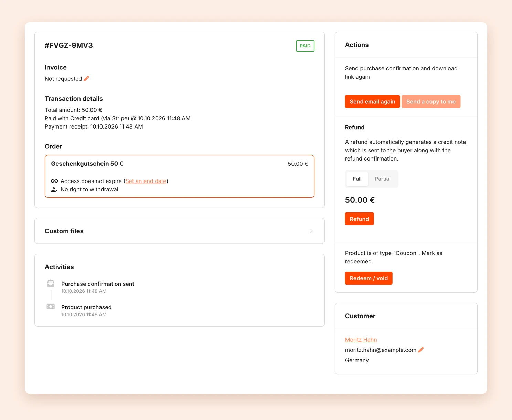Click the withdrawal hand-coin icon
This screenshot has width=512, height=420.
click(x=54, y=189)
